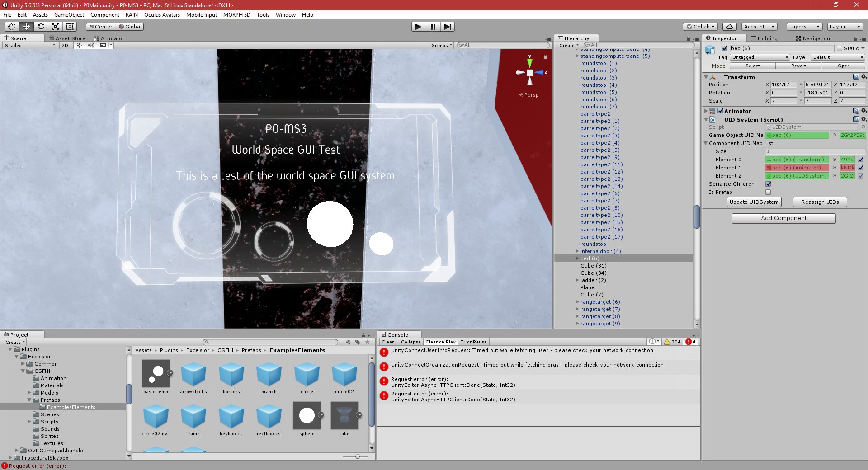The height and width of the screenshot is (470, 868).
Task: Click the Step frame advance button
Action: [x=448, y=27]
